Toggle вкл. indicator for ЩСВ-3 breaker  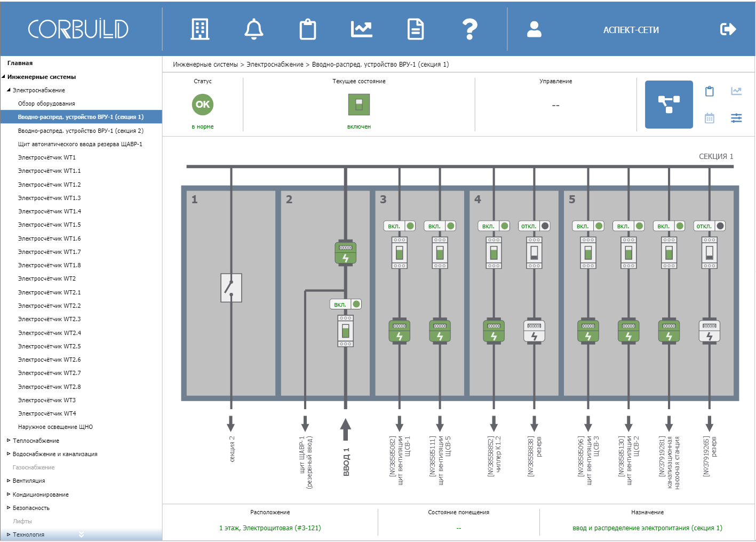tap(588, 226)
